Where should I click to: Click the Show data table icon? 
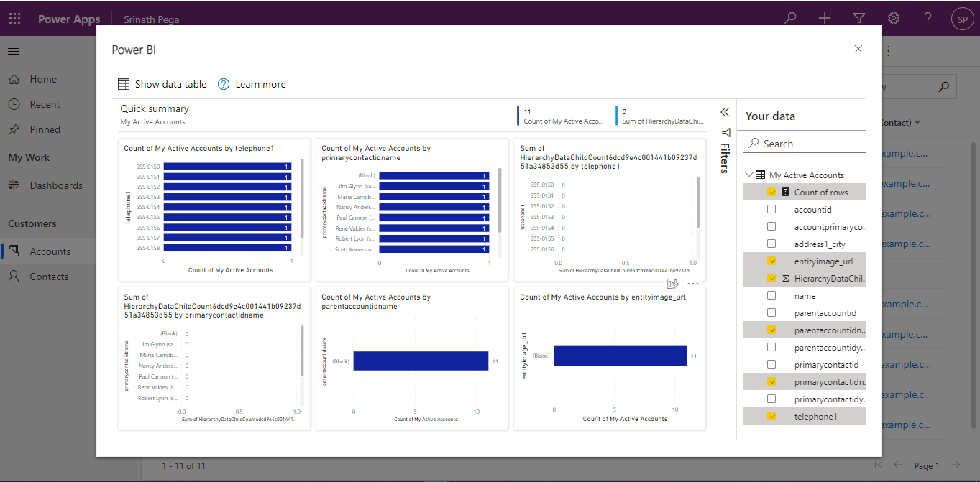[124, 84]
